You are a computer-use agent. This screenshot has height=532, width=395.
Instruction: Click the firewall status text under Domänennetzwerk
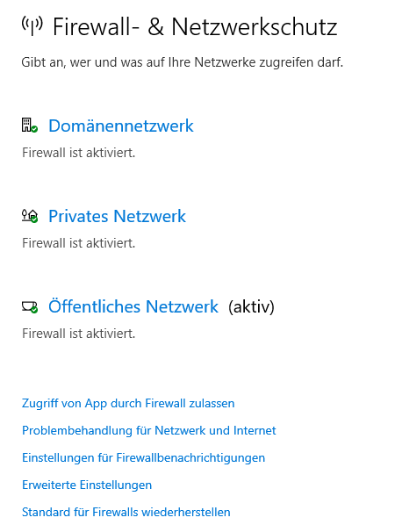coord(79,153)
